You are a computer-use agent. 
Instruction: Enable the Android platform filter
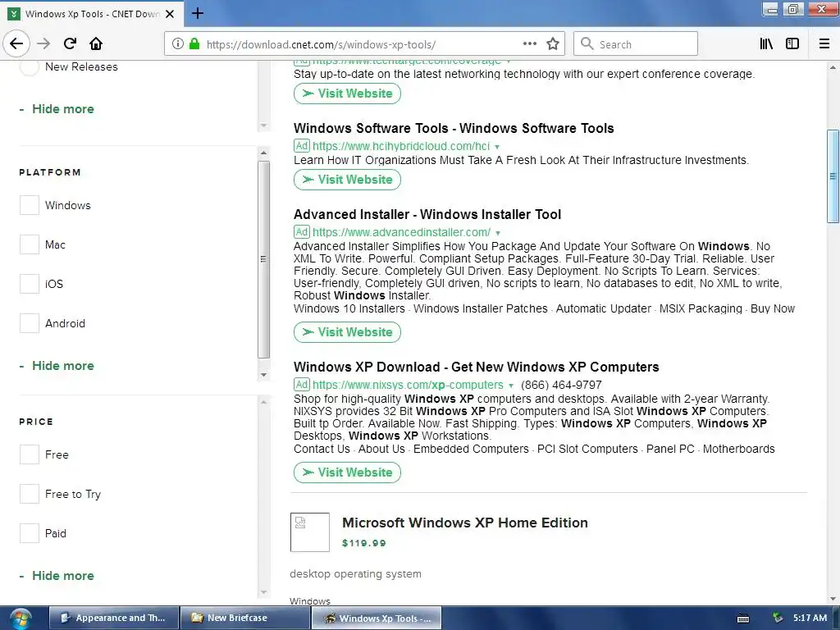pyautogui.click(x=30, y=323)
